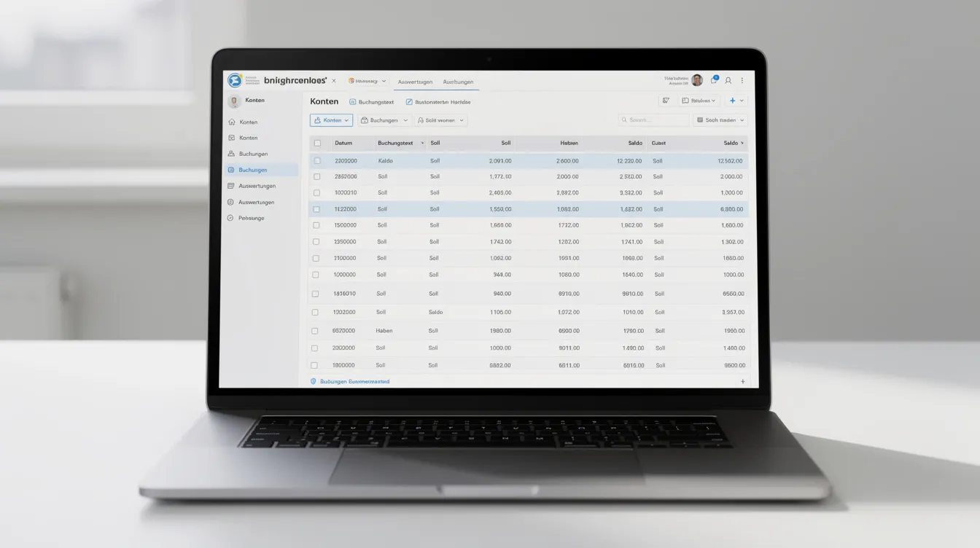Click the user profile photo in top bar

(697, 80)
